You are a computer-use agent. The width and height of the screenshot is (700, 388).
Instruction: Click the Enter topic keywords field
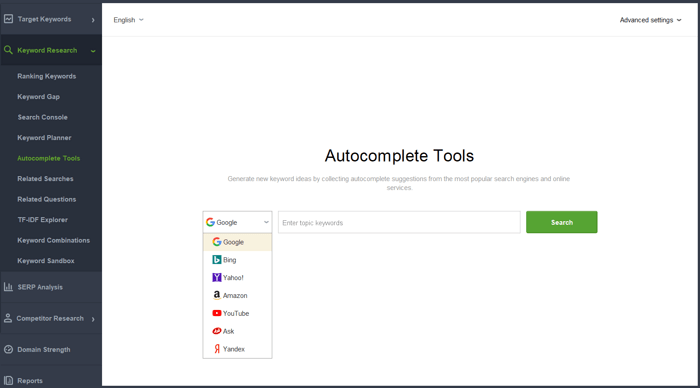click(x=399, y=222)
